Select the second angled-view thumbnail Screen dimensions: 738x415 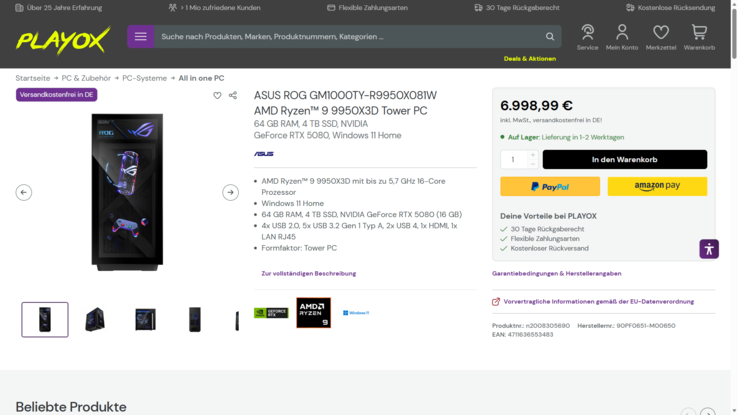click(x=95, y=319)
